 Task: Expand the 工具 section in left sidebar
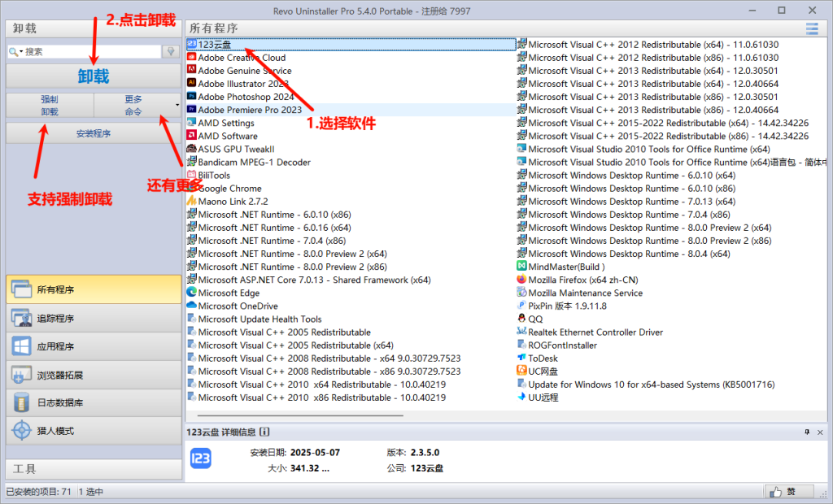[x=93, y=468]
